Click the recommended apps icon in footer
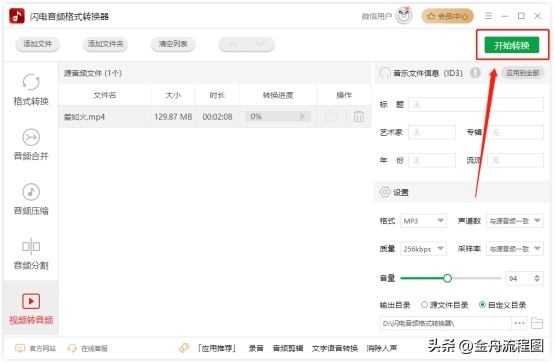The height and width of the screenshot is (363, 554). [184, 348]
